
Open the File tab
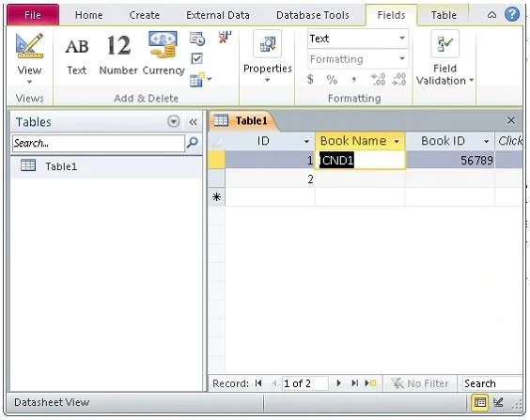(x=33, y=15)
